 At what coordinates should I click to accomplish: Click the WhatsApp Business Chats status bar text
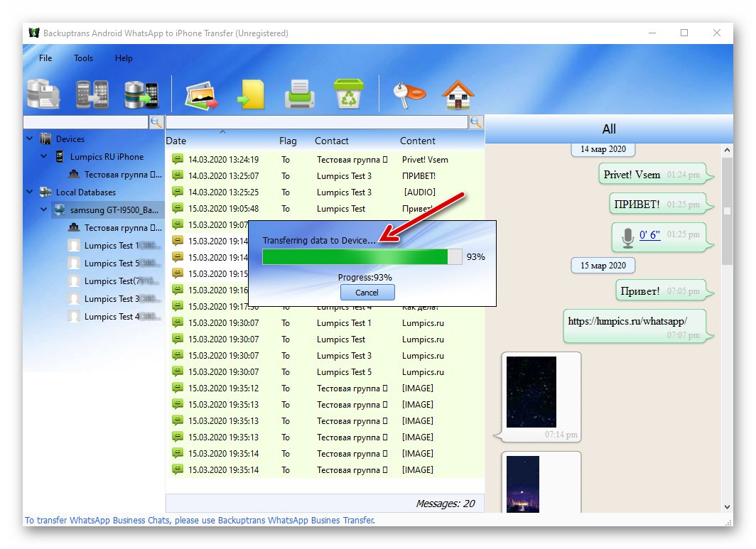200,520
